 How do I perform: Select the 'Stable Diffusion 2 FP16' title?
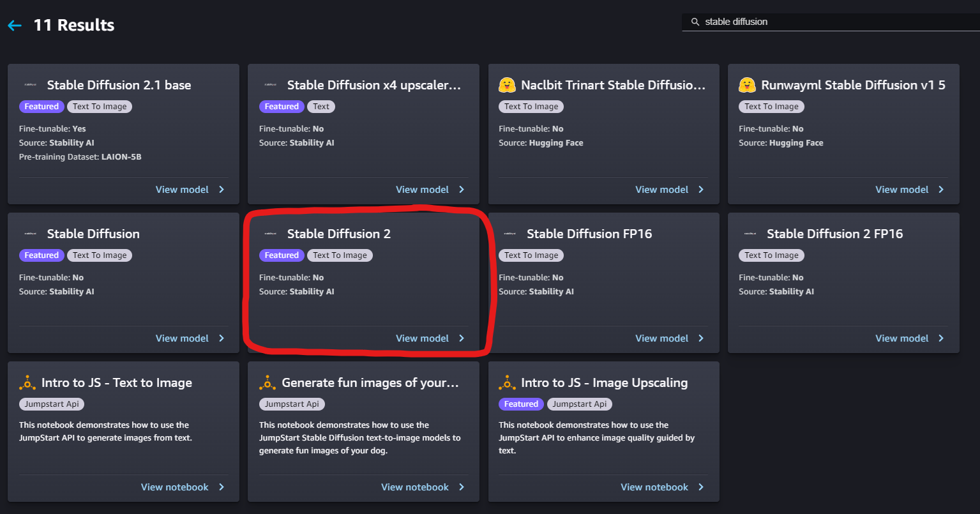tap(835, 234)
